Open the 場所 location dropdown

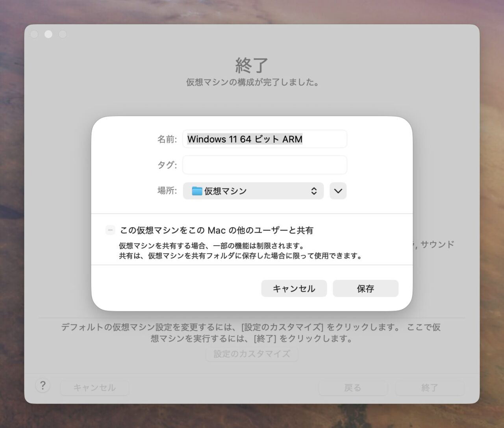[x=253, y=191]
